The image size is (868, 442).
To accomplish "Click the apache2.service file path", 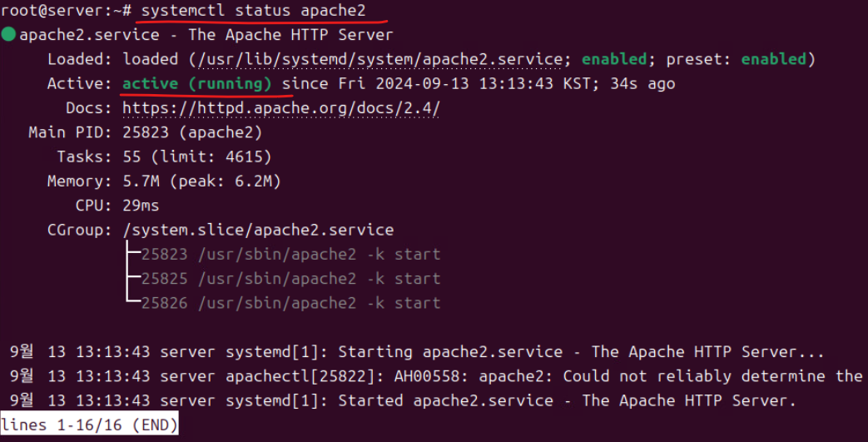I will [380, 59].
